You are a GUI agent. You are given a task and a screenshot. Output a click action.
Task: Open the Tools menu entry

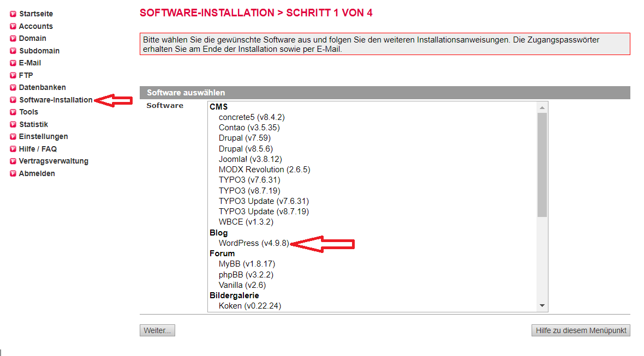click(x=29, y=112)
